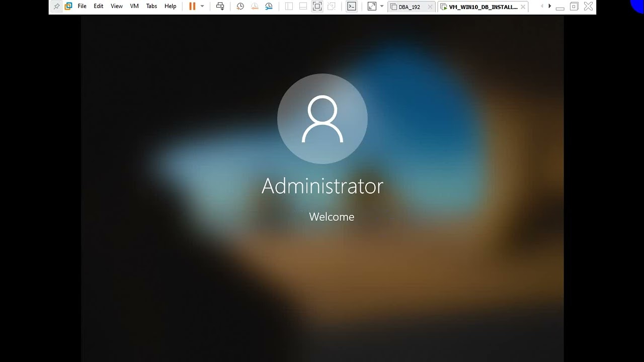Viewport: 644px width, 362px height.
Task: Click the Welcome text
Action: click(x=332, y=217)
